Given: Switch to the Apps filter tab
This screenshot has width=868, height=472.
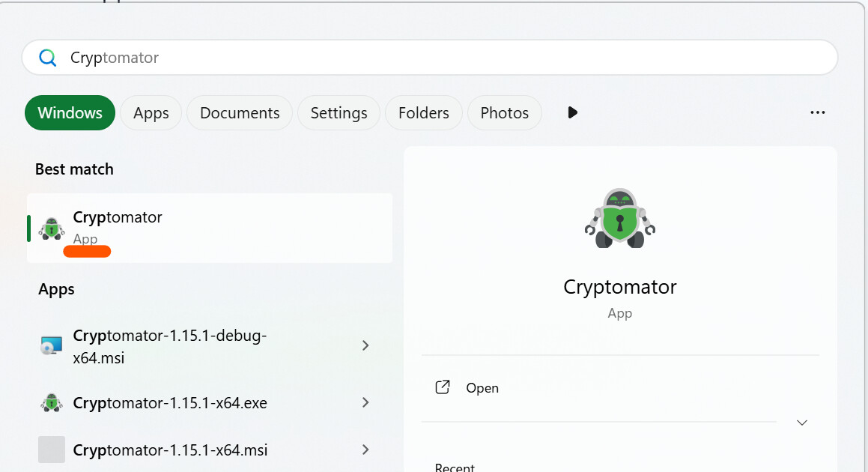Looking at the screenshot, I should [151, 113].
